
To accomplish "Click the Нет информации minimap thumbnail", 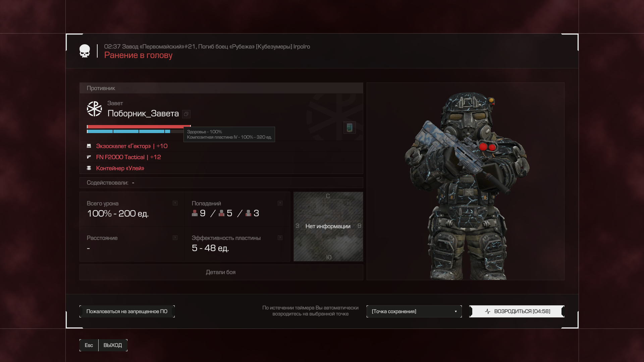I will [x=328, y=227].
